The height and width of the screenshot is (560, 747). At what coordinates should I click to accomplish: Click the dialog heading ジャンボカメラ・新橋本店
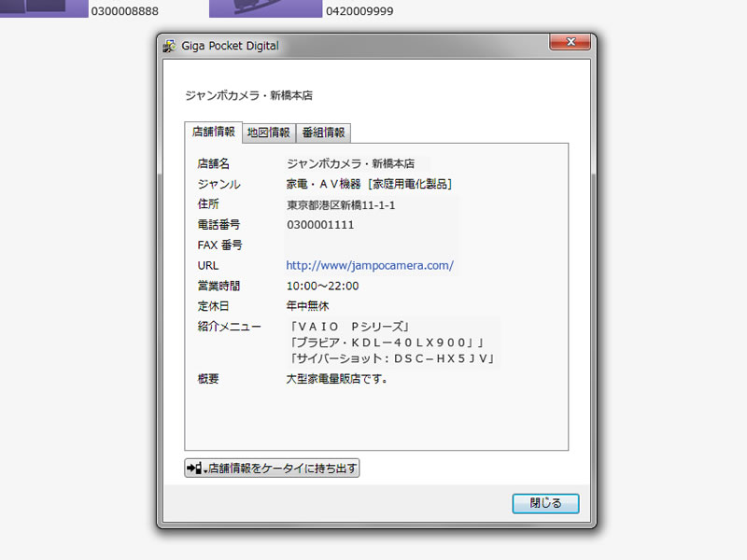(x=248, y=96)
